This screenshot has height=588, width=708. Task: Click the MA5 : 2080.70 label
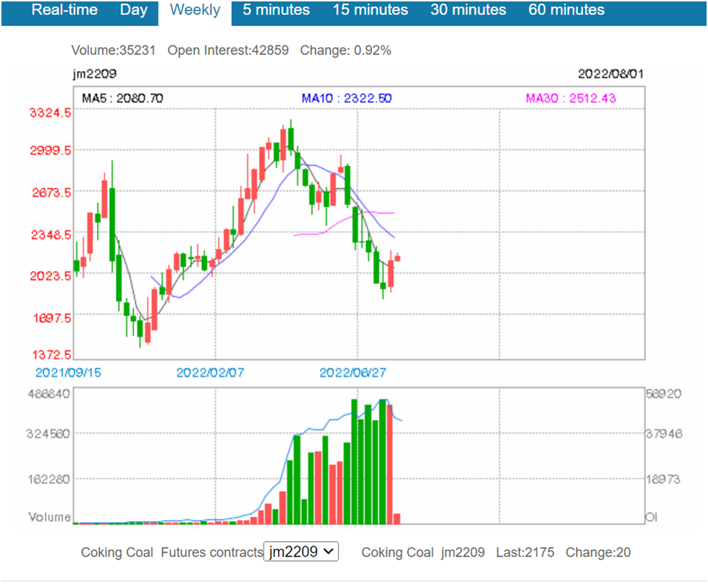[x=122, y=98]
